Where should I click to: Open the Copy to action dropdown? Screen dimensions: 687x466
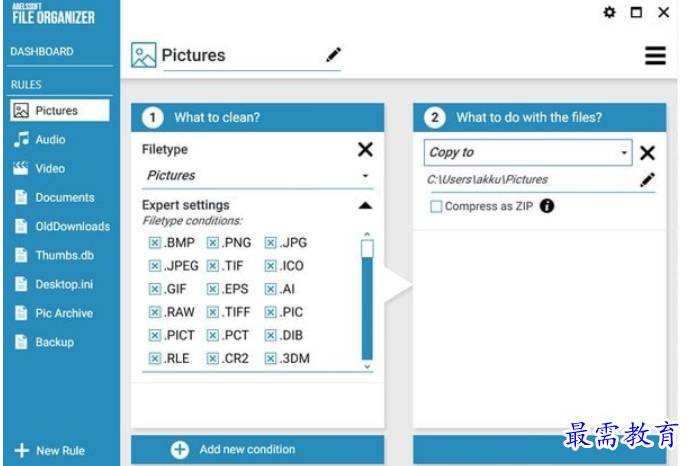click(528, 152)
